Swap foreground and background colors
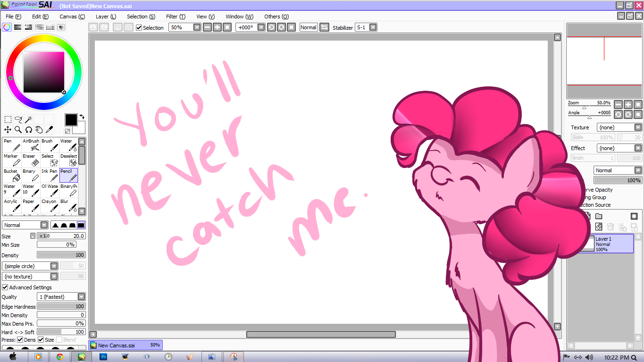The height and width of the screenshot is (362, 644). coord(82,117)
